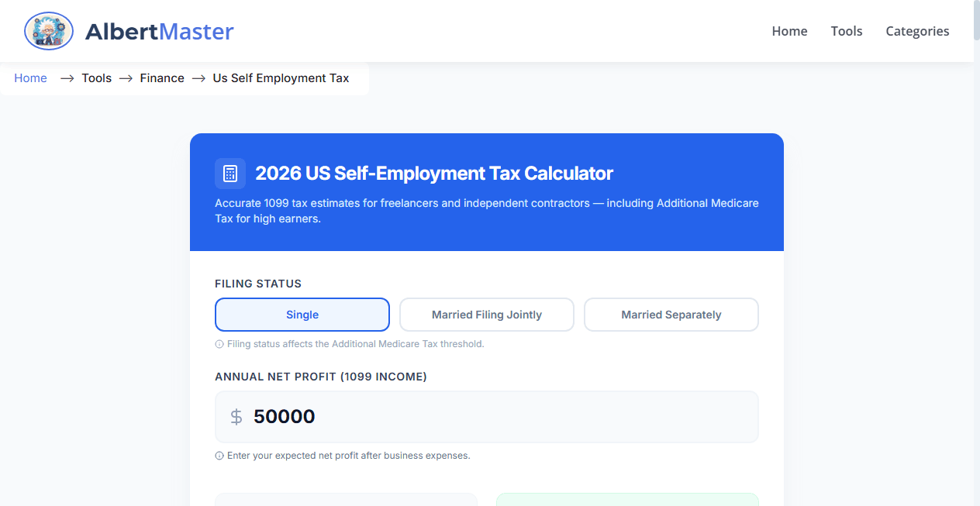The height and width of the screenshot is (506, 980).
Task: Select the Single filing status
Action: [x=302, y=314]
